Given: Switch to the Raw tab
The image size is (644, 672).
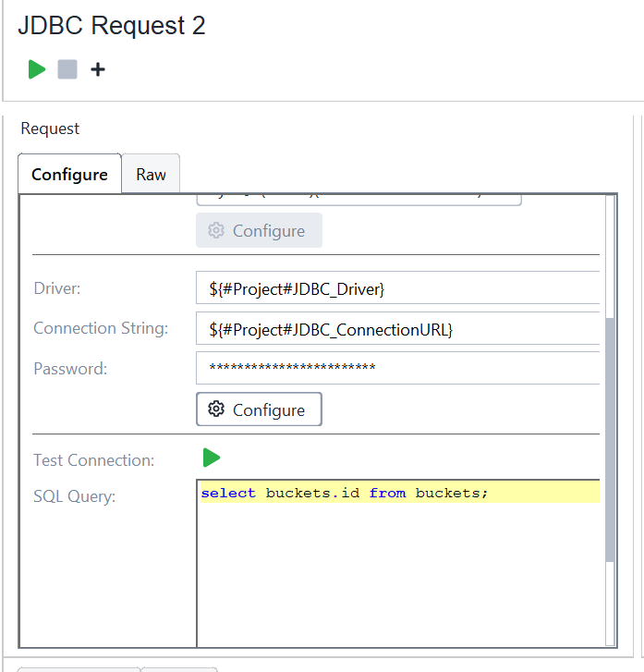Looking at the screenshot, I should (x=151, y=174).
